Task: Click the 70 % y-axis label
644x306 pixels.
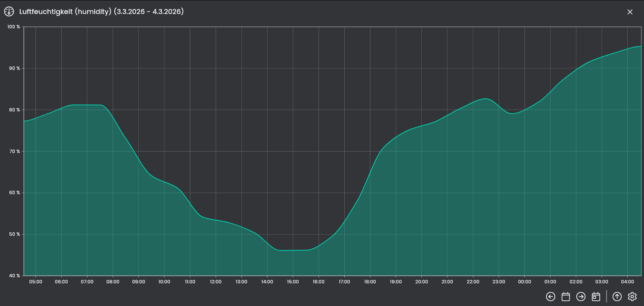Action: pos(14,151)
